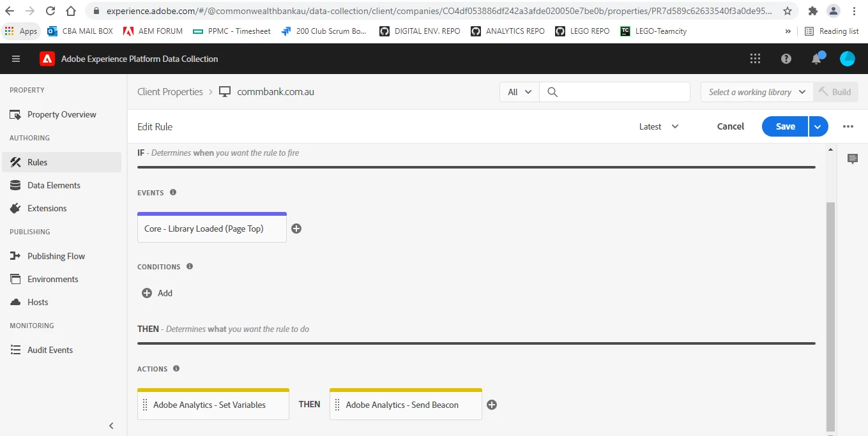This screenshot has height=436, width=868.
Task: Bookmark this page with star
Action: click(x=788, y=11)
